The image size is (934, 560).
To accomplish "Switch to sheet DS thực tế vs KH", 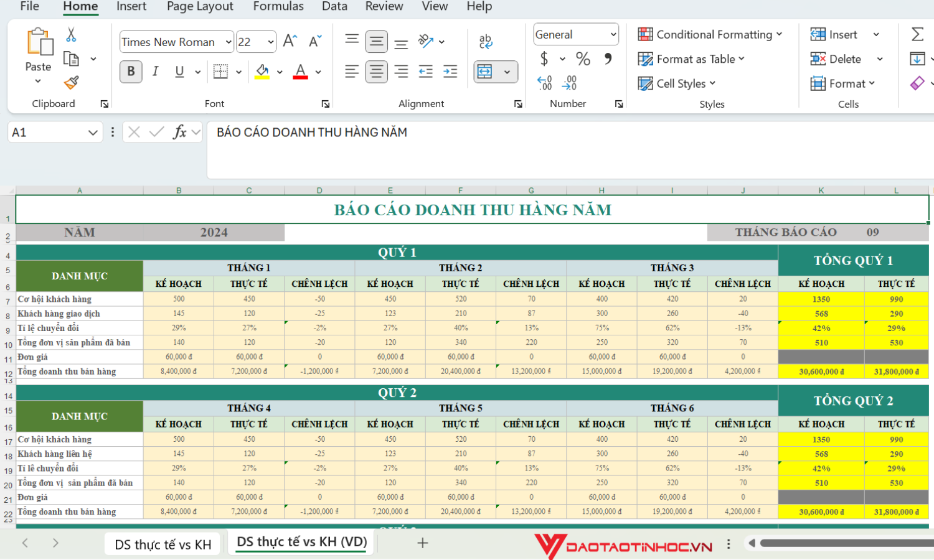I will pos(163,544).
